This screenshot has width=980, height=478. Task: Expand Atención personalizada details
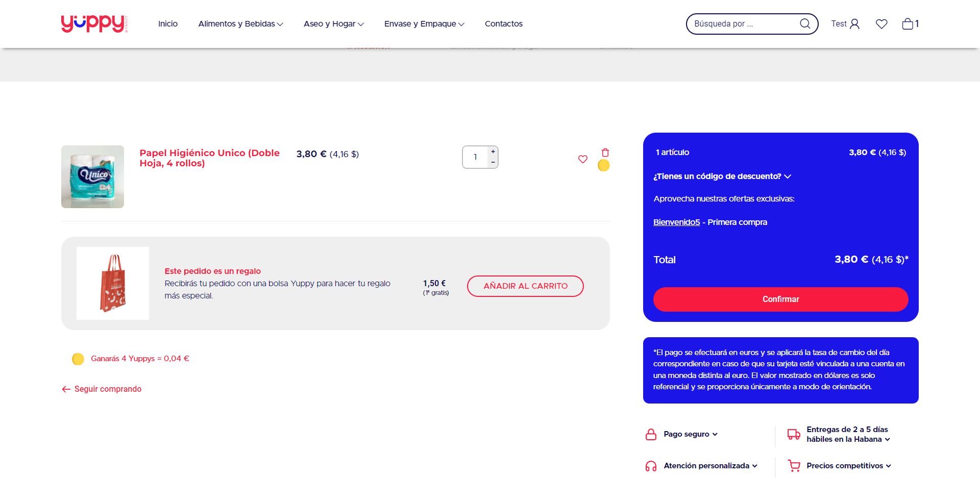(x=710, y=466)
